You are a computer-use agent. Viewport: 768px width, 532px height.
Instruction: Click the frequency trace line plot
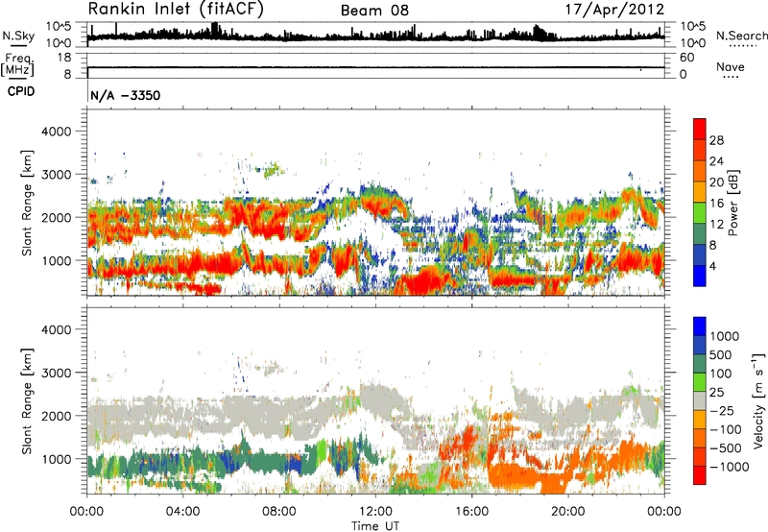[x=375, y=67]
